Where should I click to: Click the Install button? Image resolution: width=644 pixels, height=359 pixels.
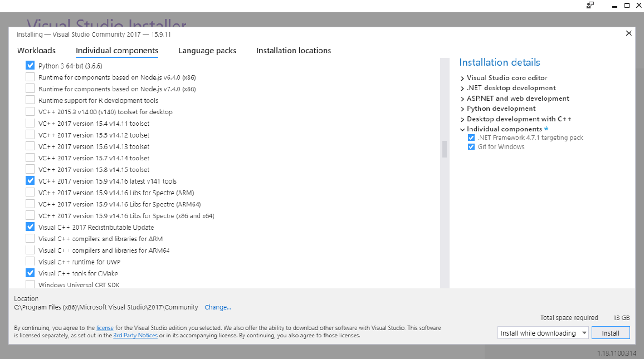[x=611, y=333]
